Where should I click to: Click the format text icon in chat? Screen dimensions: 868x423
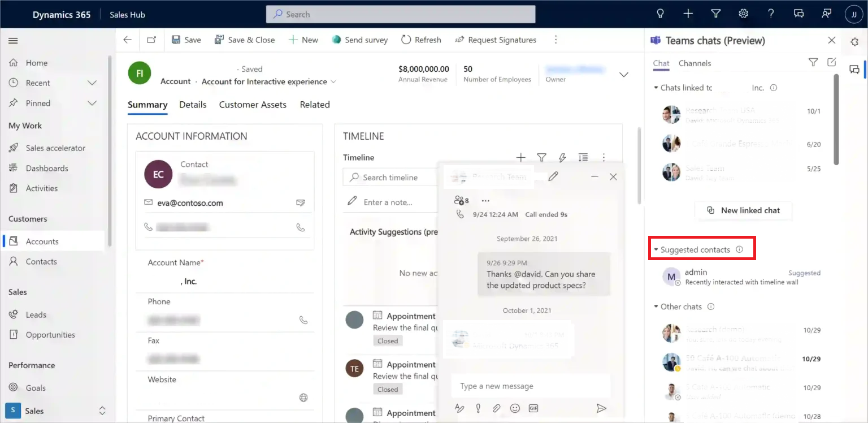(459, 408)
